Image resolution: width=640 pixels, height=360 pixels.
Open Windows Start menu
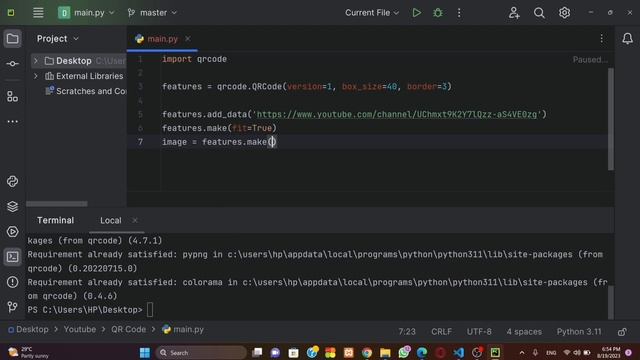[x=144, y=353]
